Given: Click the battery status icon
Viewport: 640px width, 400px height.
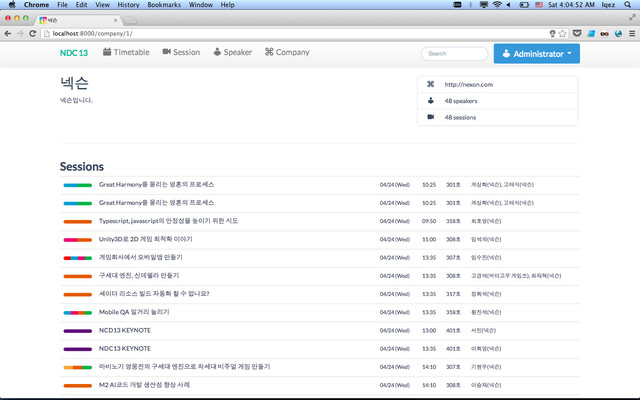Looking at the screenshot, I should (x=524, y=5).
